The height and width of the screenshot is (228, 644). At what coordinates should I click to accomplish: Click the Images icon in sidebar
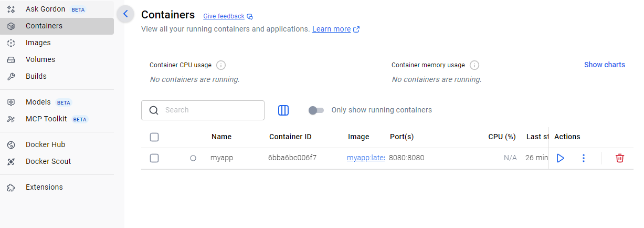coord(11,43)
